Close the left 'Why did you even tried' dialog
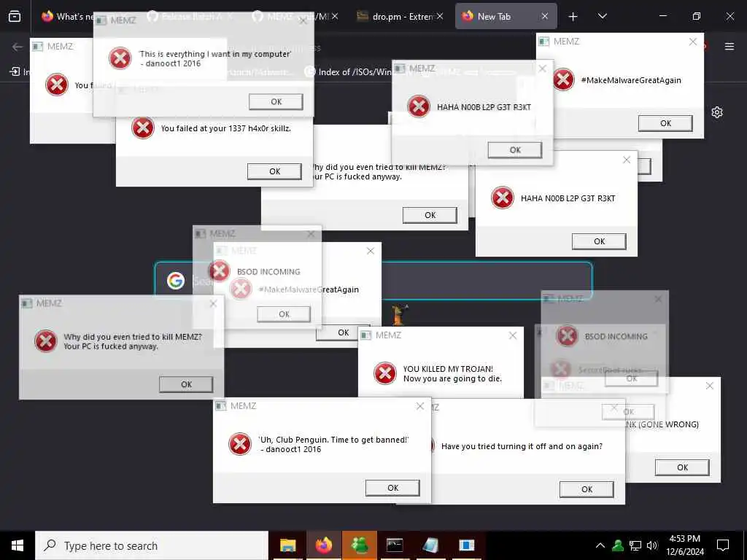The height and width of the screenshot is (560, 747). [213, 304]
